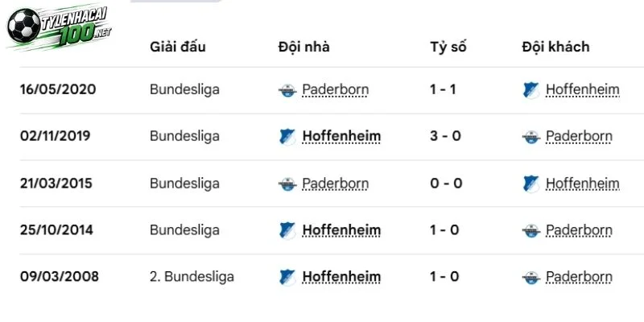This screenshot has height=322, width=644.
Task: Select the Đội khách column header
Action: point(555,47)
